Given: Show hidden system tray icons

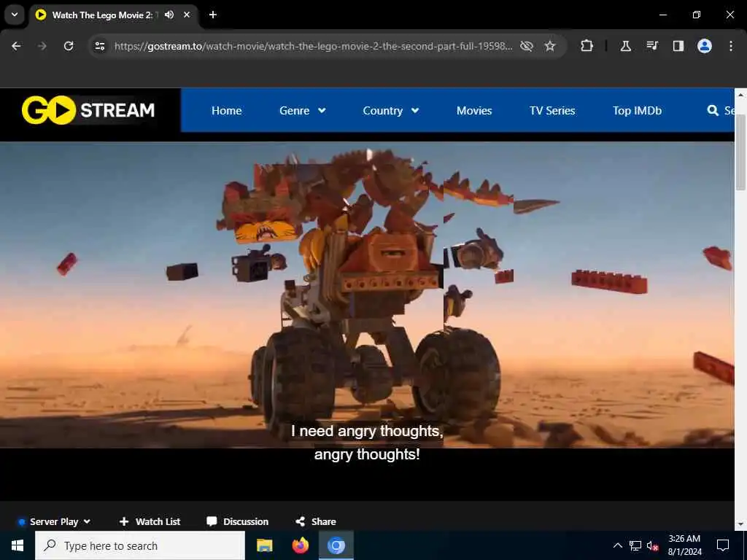Looking at the screenshot, I should (617, 545).
